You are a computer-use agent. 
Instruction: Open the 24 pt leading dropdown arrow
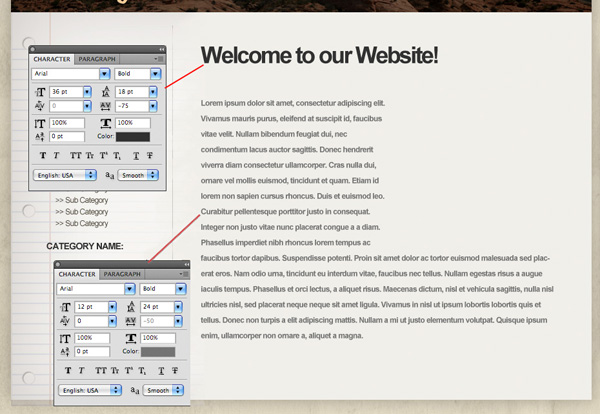tap(178, 307)
